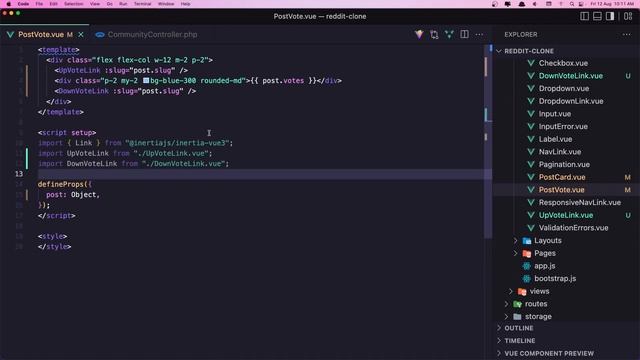This screenshot has height=360, width=640.
Task: Open Checkbox.vue in the explorer
Action: (563, 63)
